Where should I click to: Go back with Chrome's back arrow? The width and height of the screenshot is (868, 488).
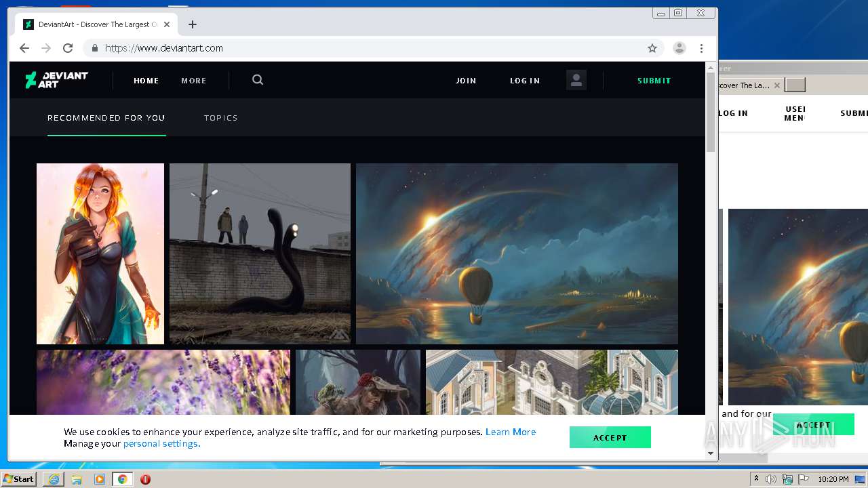[x=24, y=48]
